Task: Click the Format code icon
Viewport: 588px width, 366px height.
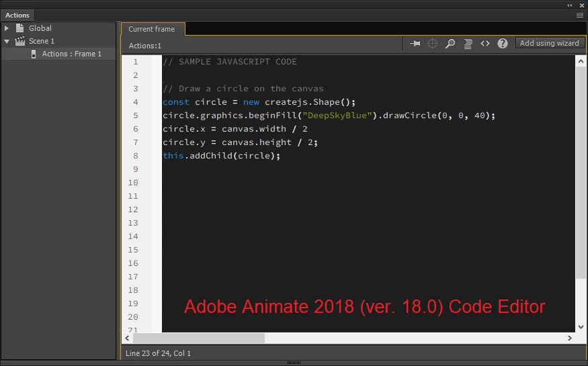Action: 468,44
